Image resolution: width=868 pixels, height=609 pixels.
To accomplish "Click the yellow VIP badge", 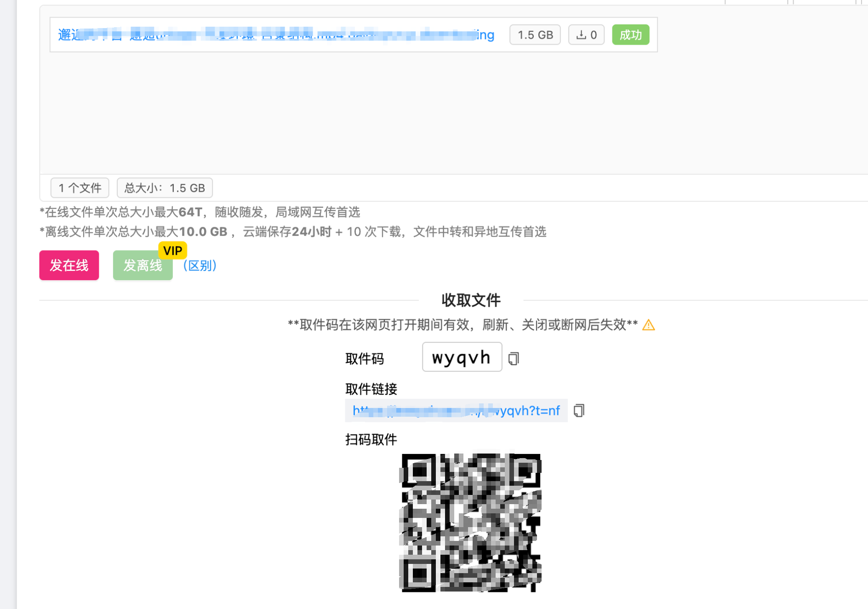I will (x=172, y=251).
